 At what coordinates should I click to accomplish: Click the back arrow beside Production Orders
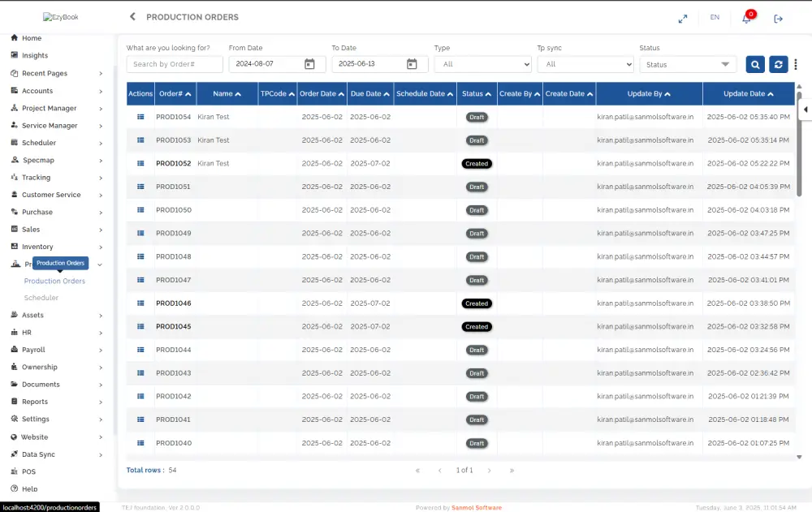(x=132, y=17)
